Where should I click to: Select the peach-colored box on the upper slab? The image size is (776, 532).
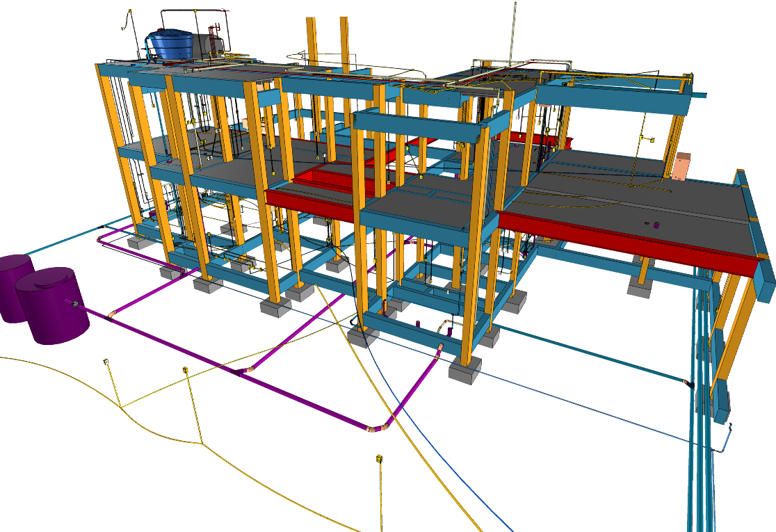click(681, 166)
